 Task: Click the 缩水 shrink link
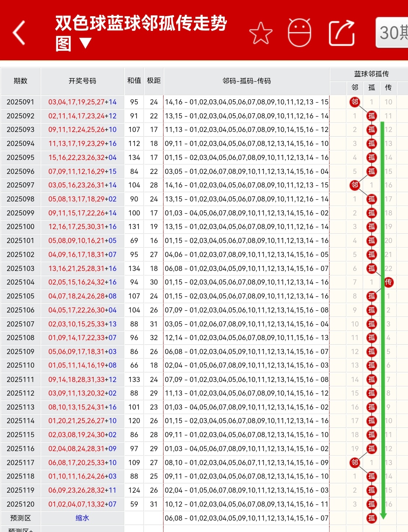point(82,518)
